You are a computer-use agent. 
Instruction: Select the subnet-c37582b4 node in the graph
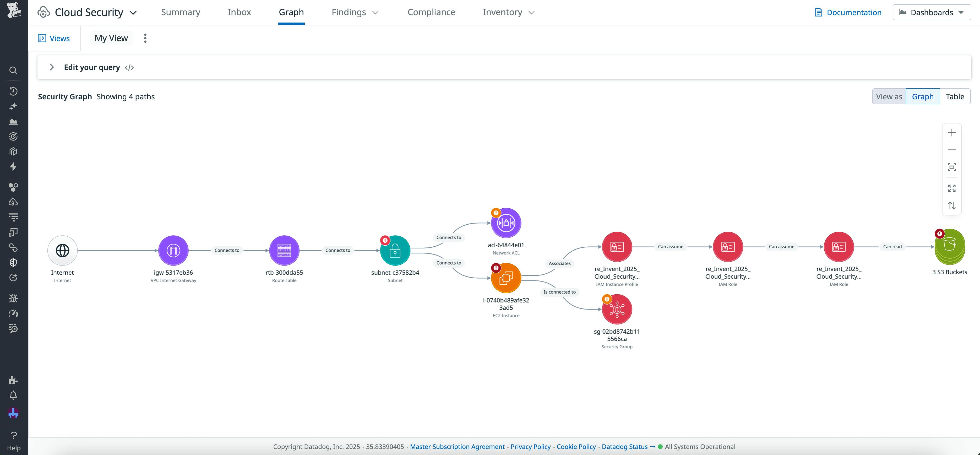[x=395, y=250]
